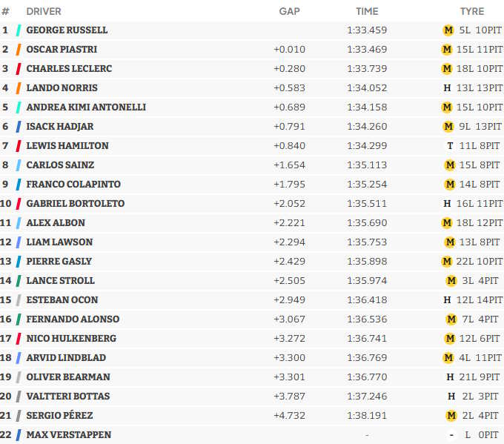
Task: Click Charles Leclerc's red team color bar
Action: click(x=19, y=69)
